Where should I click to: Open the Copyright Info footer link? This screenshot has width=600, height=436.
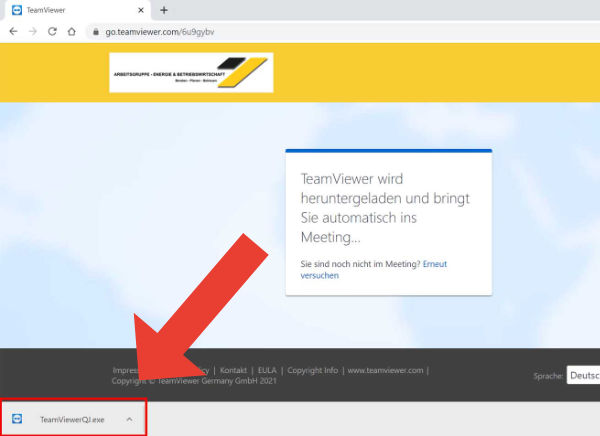[313, 370]
